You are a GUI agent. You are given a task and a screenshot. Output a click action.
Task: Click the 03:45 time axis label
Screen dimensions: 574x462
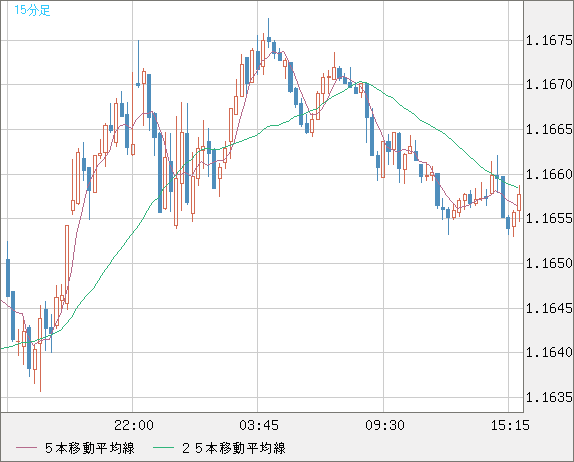pos(259,425)
